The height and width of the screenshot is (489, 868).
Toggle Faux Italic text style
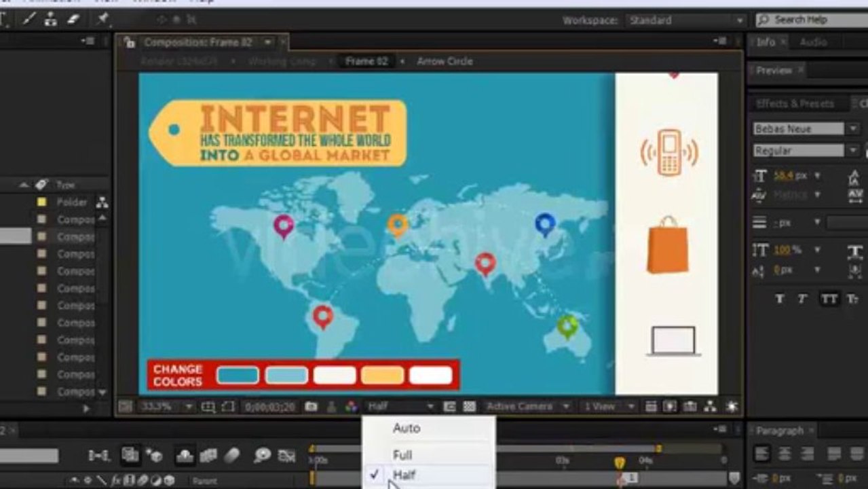point(802,299)
